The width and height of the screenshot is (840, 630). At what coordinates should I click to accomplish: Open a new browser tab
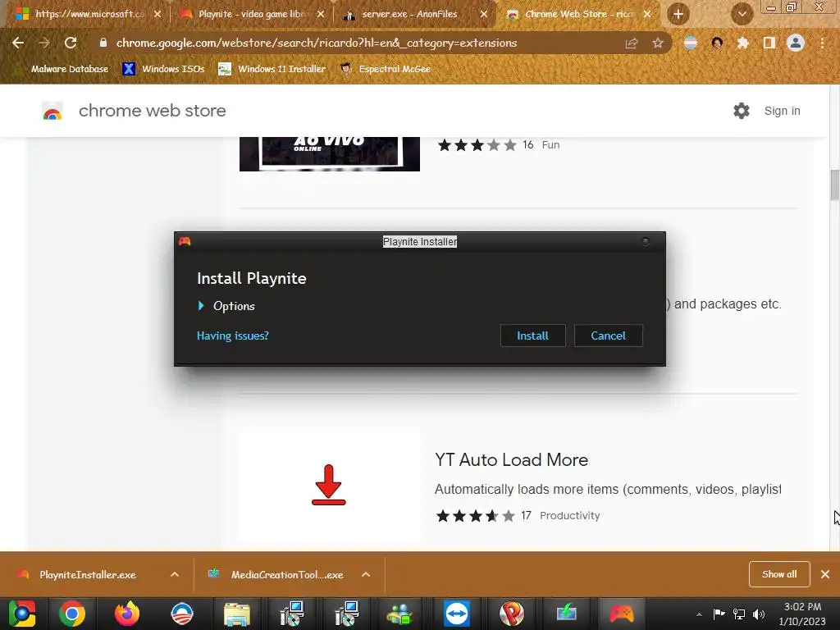(678, 15)
